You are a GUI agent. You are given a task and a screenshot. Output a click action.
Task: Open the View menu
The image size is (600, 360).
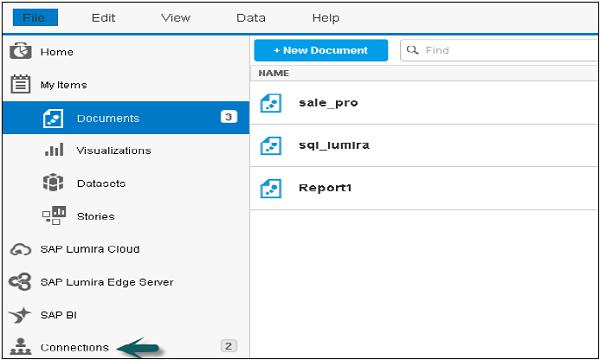[x=176, y=18]
